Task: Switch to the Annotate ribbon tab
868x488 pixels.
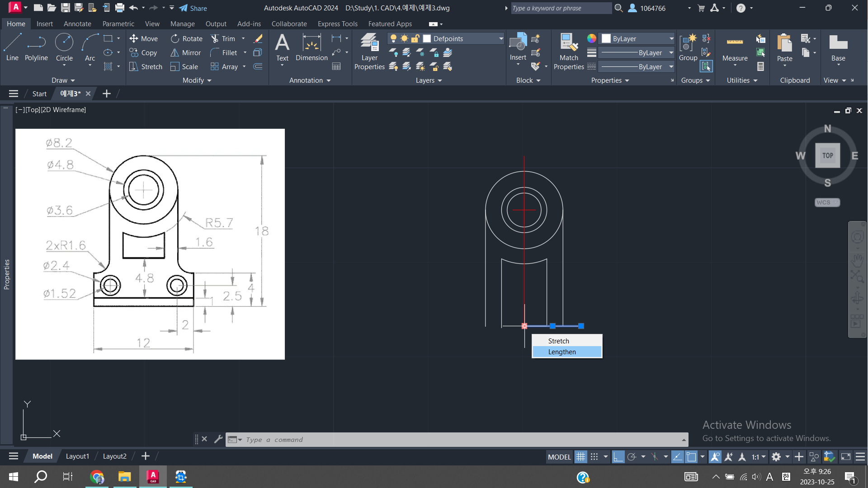Action: pyautogui.click(x=77, y=24)
